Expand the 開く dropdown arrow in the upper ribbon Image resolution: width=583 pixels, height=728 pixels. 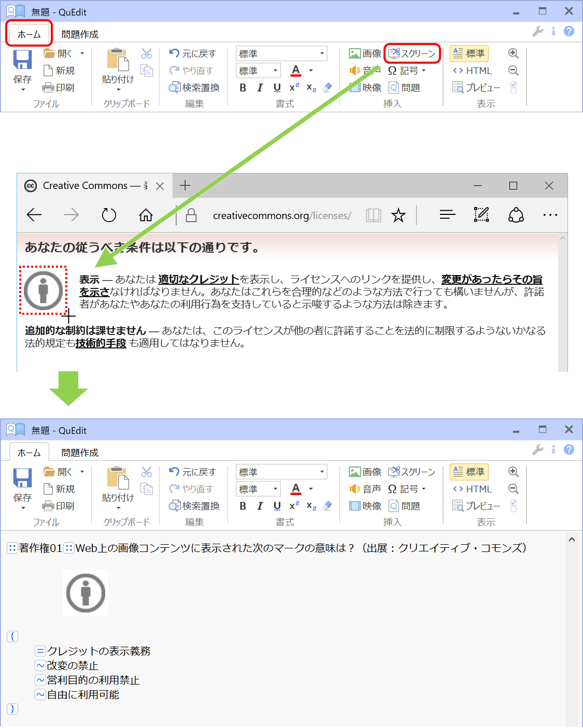82,54
